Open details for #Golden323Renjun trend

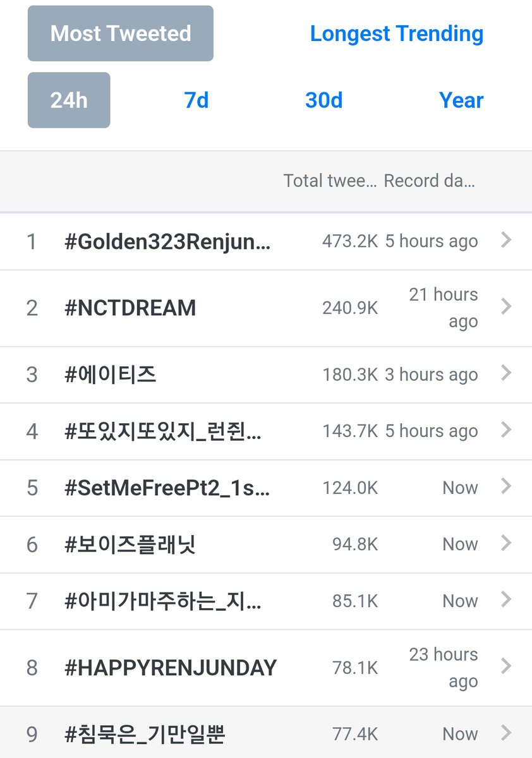[x=505, y=240]
